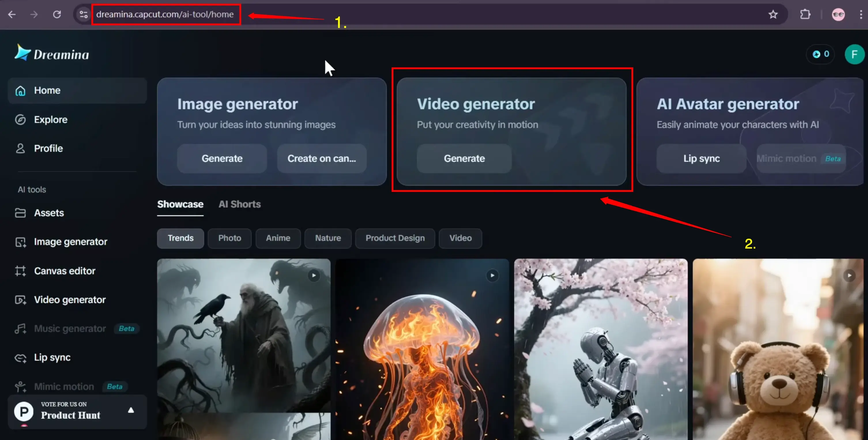Open the credits counter showing 0
Image resolution: width=868 pixels, height=440 pixels.
pos(820,54)
